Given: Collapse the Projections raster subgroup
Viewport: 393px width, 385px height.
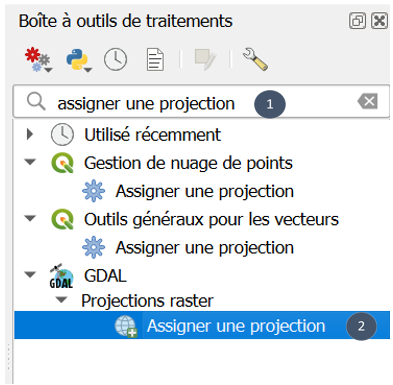Looking at the screenshot, I should (x=61, y=300).
